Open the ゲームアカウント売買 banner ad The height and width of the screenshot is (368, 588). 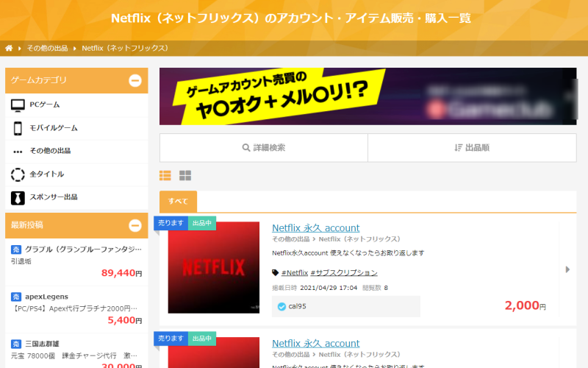pyautogui.click(x=368, y=96)
